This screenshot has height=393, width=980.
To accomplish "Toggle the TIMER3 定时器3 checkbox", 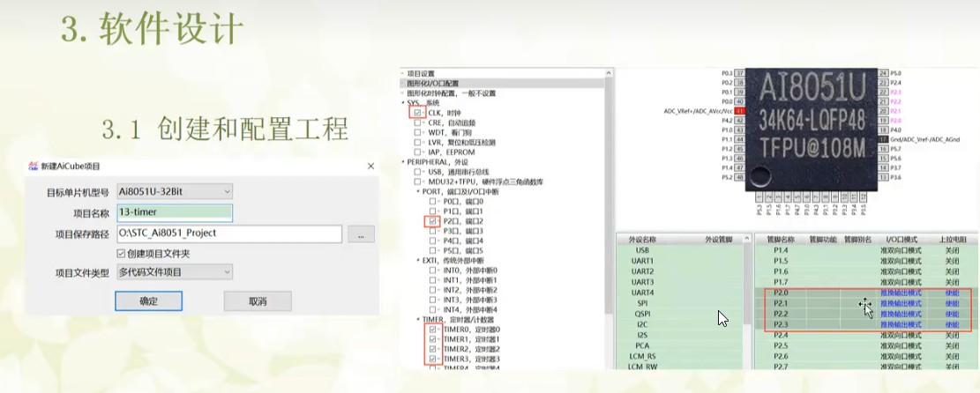I will (x=432, y=360).
